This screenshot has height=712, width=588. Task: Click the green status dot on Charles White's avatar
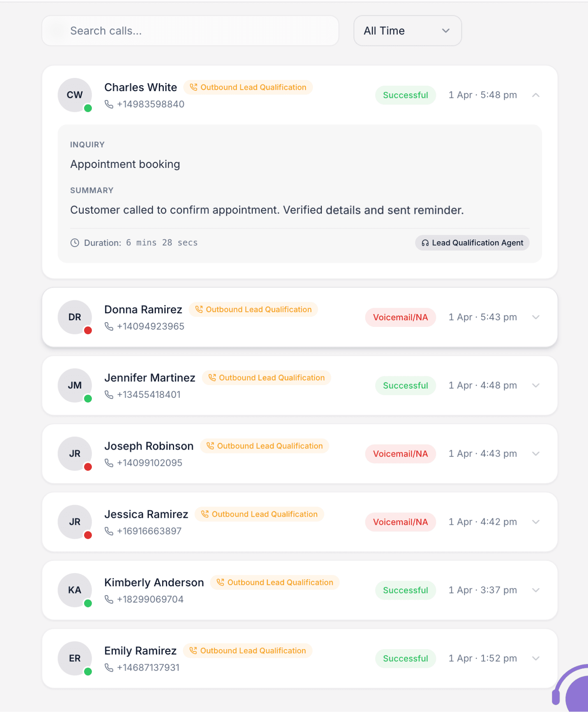coord(88,109)
